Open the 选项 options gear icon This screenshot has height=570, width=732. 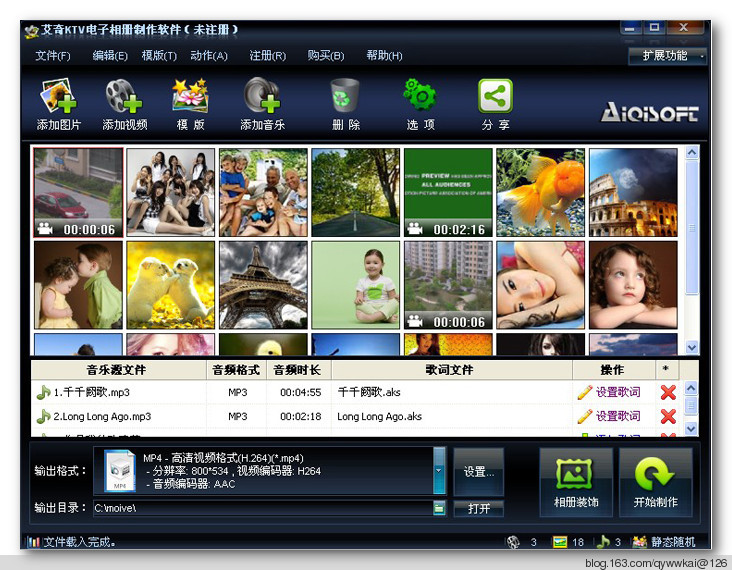point(420,95)
